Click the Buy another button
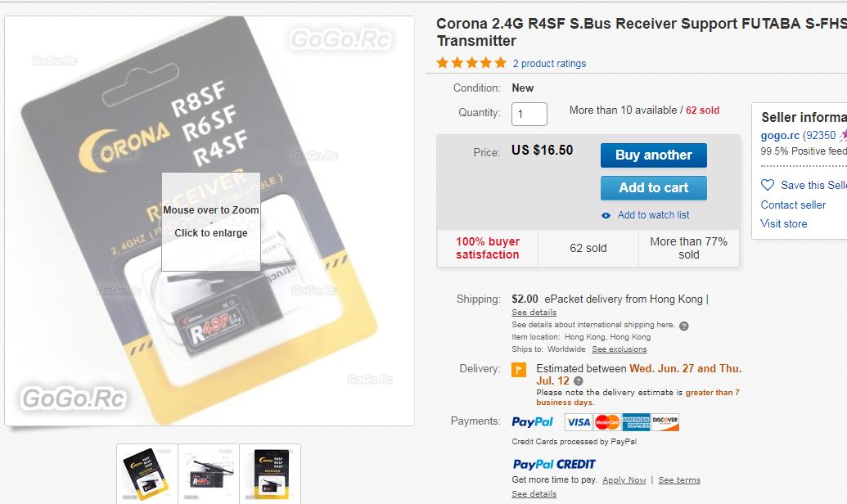This screenshot has width=847, height=504. pyautogui.click(x=654, y=155)
